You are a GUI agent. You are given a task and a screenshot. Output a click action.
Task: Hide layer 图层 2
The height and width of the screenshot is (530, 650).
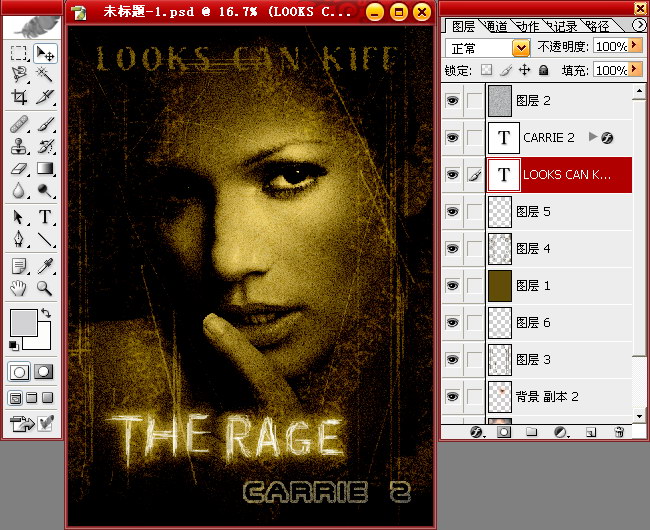[452, 100]
